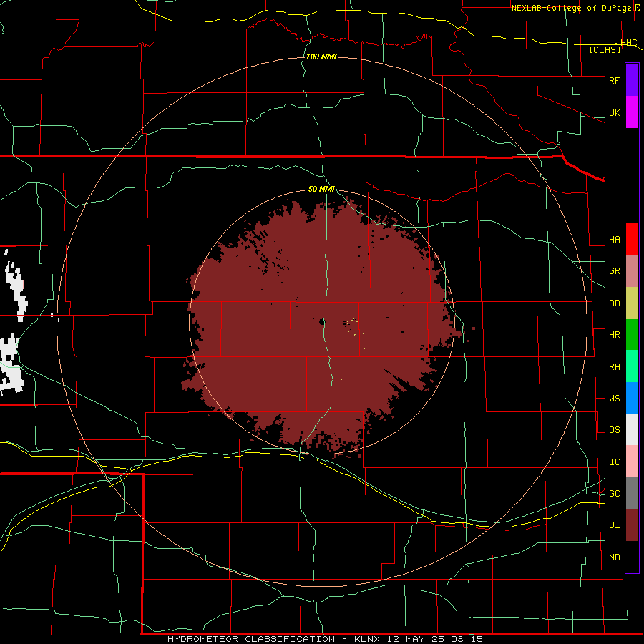Click the 100 NMI range ring label

(x=321, y=57)
